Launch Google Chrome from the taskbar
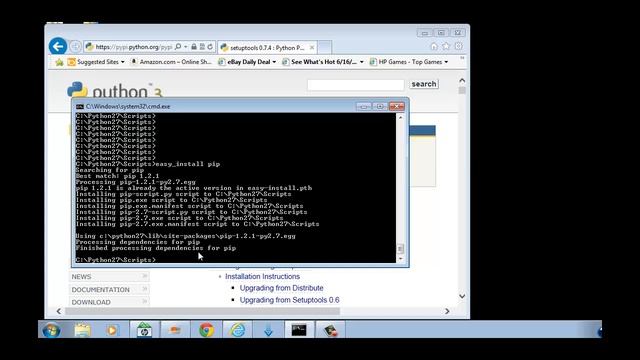This screenshot has width=640, height=360. pos(206,330)
